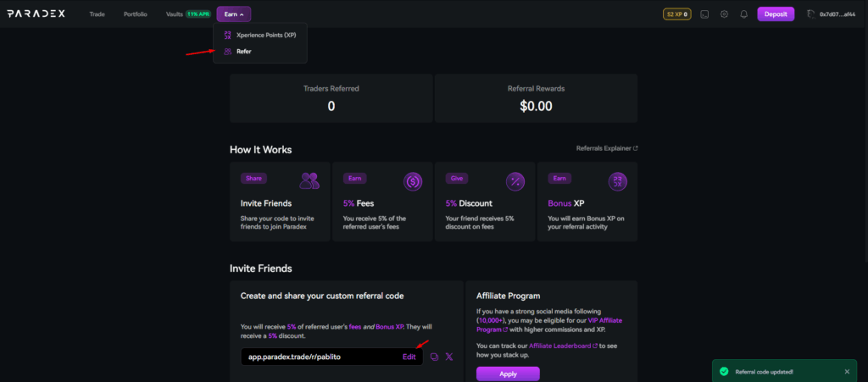This screenshot has width=868, height=382.
Task: Edit the custom referral code
Action: (409, 357)
